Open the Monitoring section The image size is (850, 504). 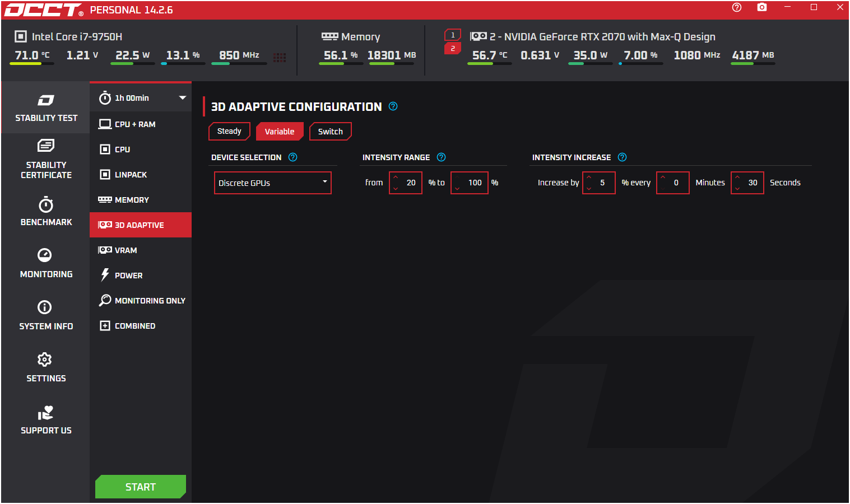pos(46,263)
